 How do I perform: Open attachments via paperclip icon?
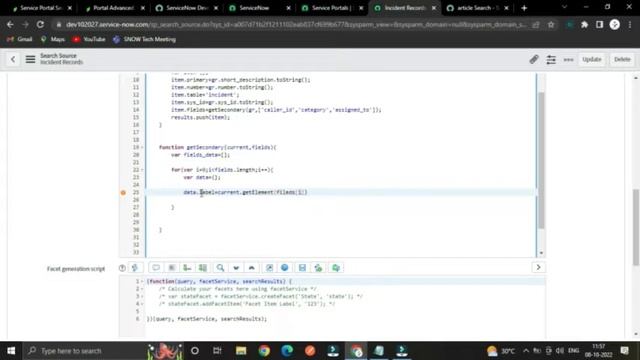533,60
